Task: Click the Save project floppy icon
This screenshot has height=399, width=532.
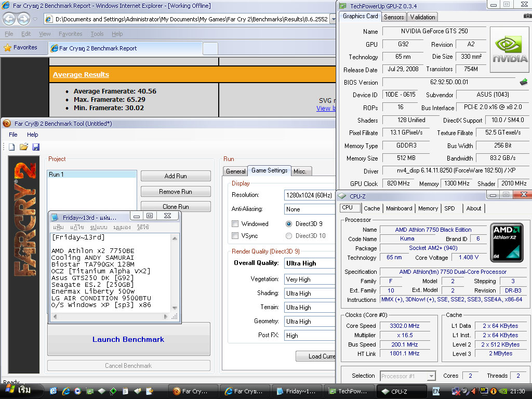Action: (36, 147)
